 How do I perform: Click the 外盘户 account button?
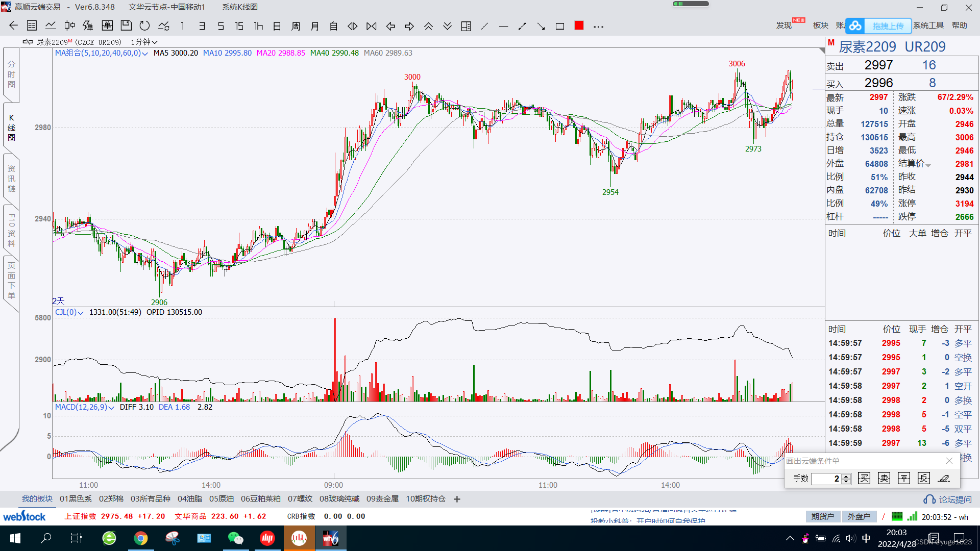pos(859,517)
